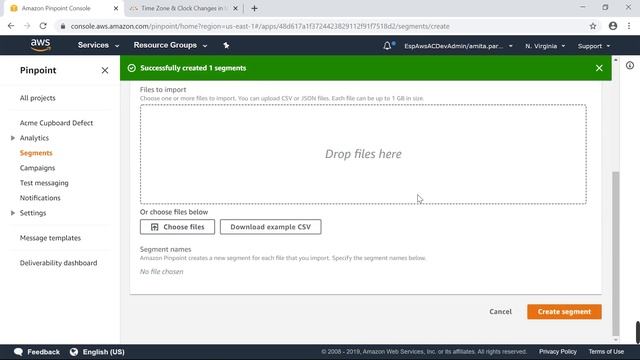The width and height of the screenshot is (640, 360).
Task: Click the Cancel button
Action: [x=500, y=311]
